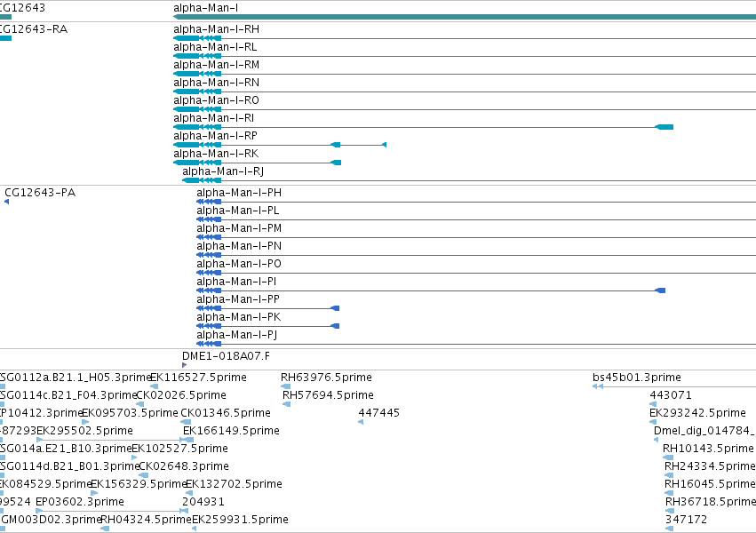Image resolution: width=756 pixels, height=533 pixels.
Task: Select EST EK166149.5prime
Action: [x=232, y=432]
